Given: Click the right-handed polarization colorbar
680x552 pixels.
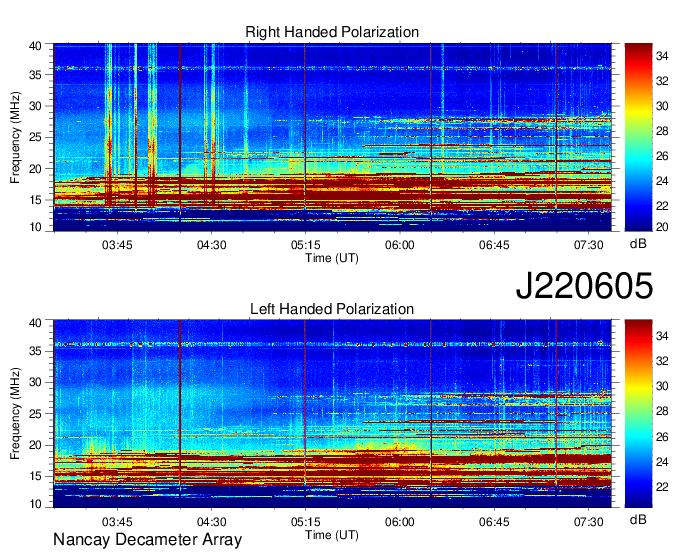Looking at the screenshot, I should click(638, 137).
